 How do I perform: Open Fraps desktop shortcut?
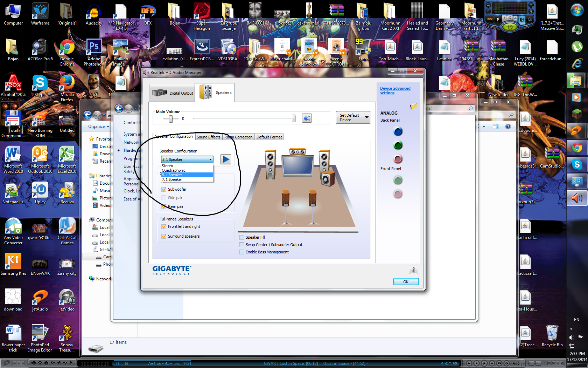[x=363, y=50]
